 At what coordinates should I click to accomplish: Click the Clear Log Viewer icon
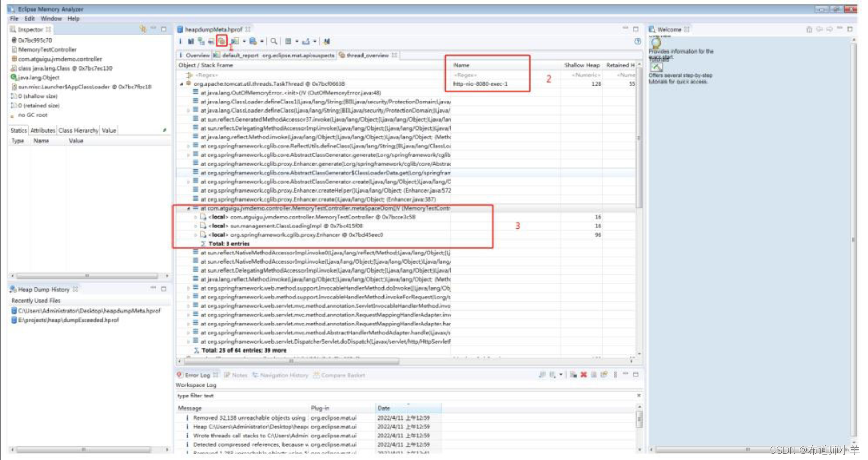pyautogui.click(x=573, y=375)
